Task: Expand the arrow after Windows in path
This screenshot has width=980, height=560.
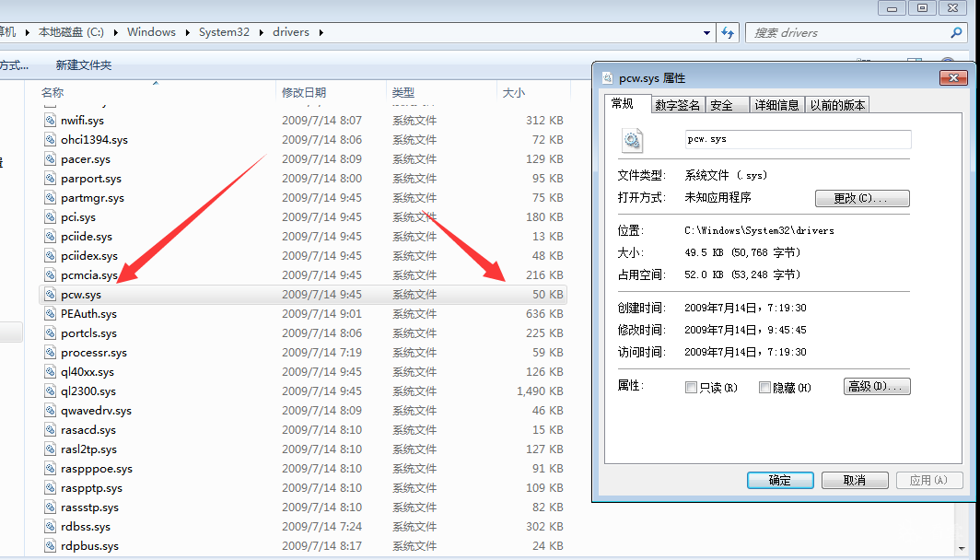Action: [x=188, y=32]
